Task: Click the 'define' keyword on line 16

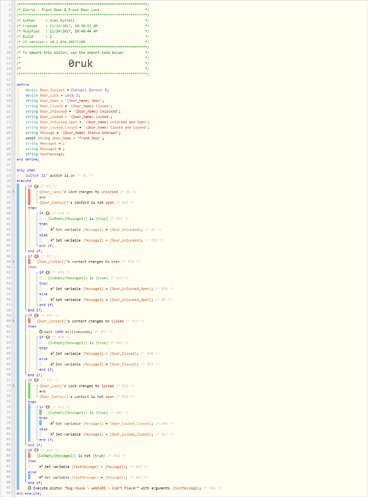Action: pos(23,85)
